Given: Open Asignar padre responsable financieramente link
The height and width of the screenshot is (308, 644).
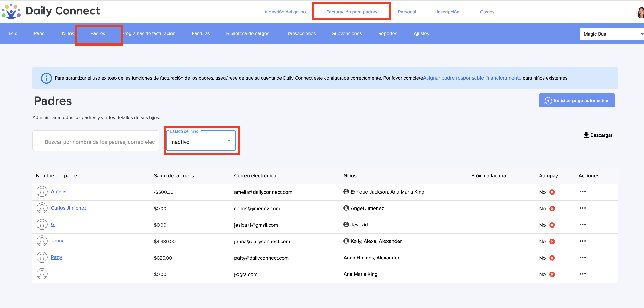Looking at the screenshot, I should point(472,78).
